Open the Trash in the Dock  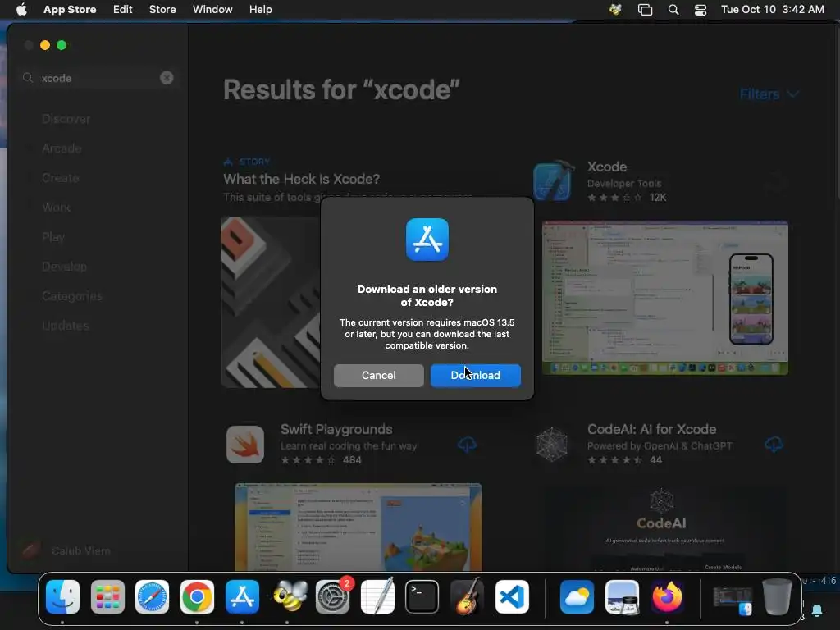pos(777,596)
